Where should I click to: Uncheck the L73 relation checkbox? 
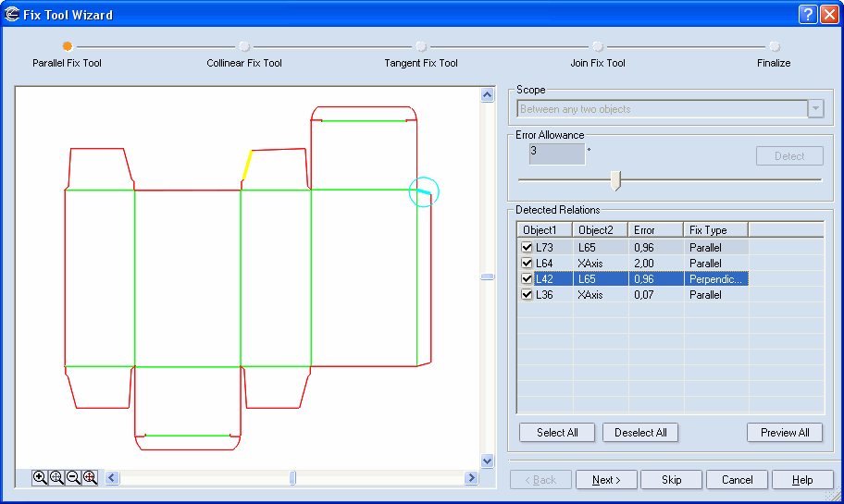[x=527, y=248]
